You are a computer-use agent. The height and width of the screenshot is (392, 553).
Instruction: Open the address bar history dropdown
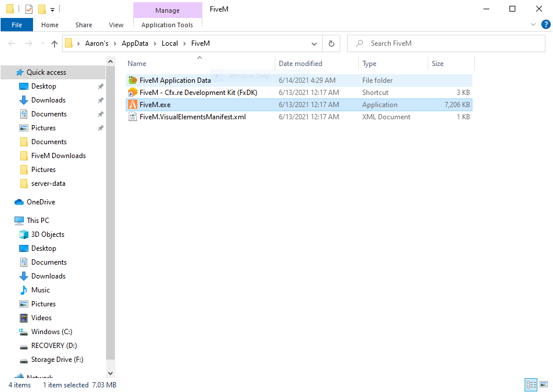[314, 43]
